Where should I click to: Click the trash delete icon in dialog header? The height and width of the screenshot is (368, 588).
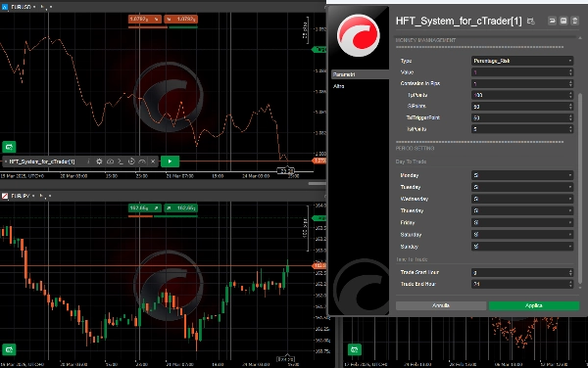(574, 21)
